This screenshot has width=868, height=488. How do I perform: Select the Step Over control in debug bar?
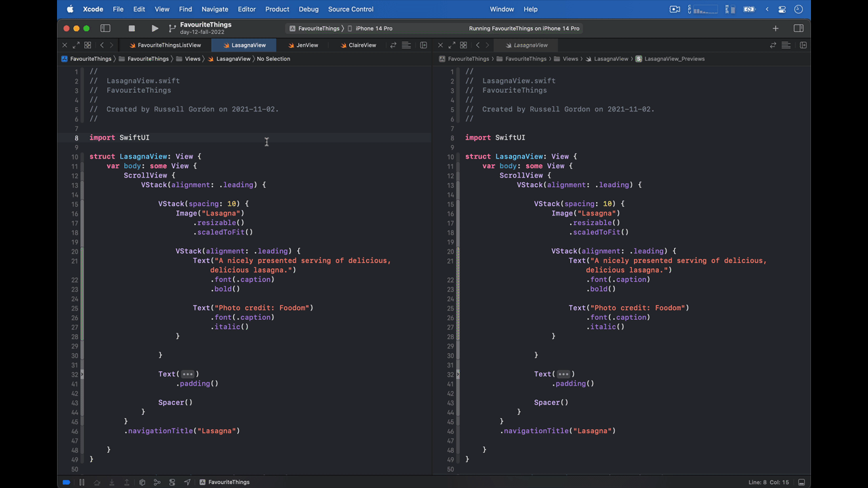(98, 482)
